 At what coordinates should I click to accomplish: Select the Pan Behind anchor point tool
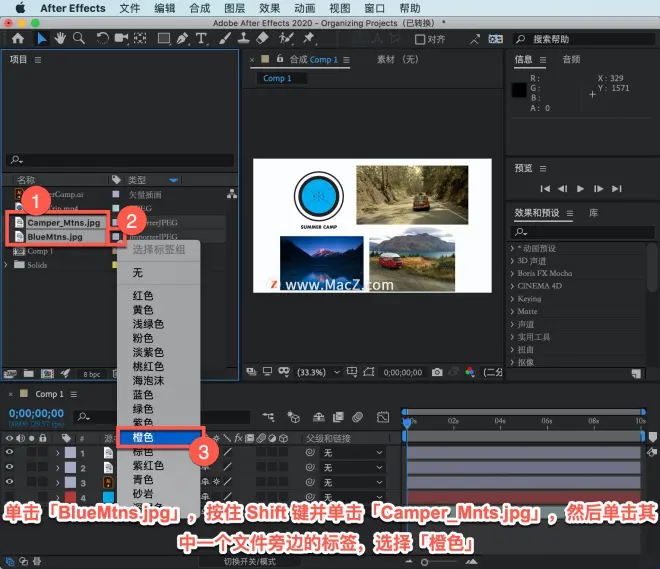[x=140, y=39]
